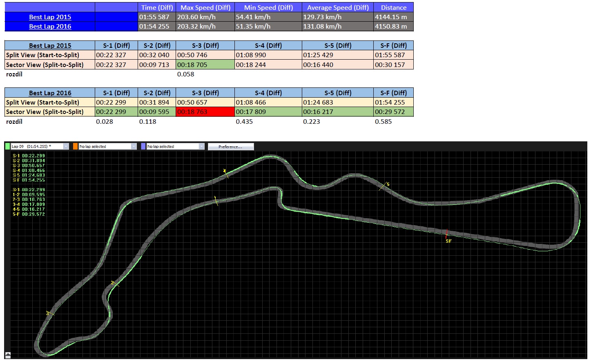This screenshot has height=364, width=591.
Task: Click the red SF start/finish marker on track
Action: click(446, 234)
